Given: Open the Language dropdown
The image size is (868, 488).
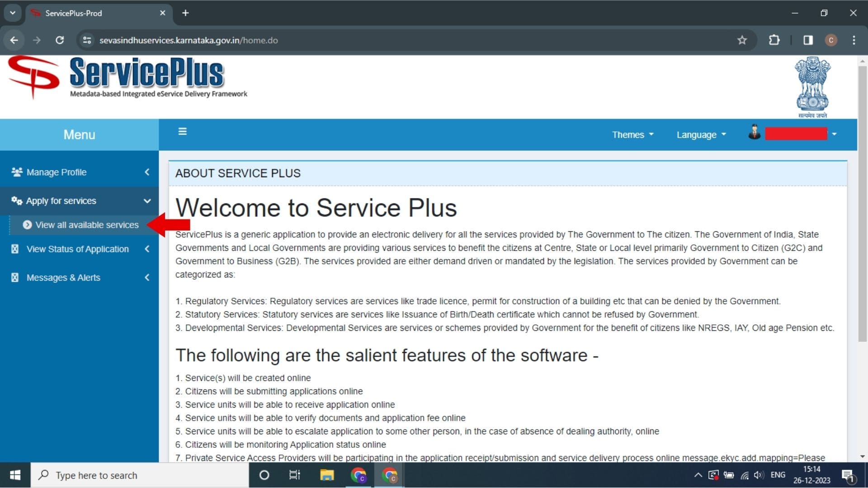Looking at the screenshot, I should [x=701, y=135].
